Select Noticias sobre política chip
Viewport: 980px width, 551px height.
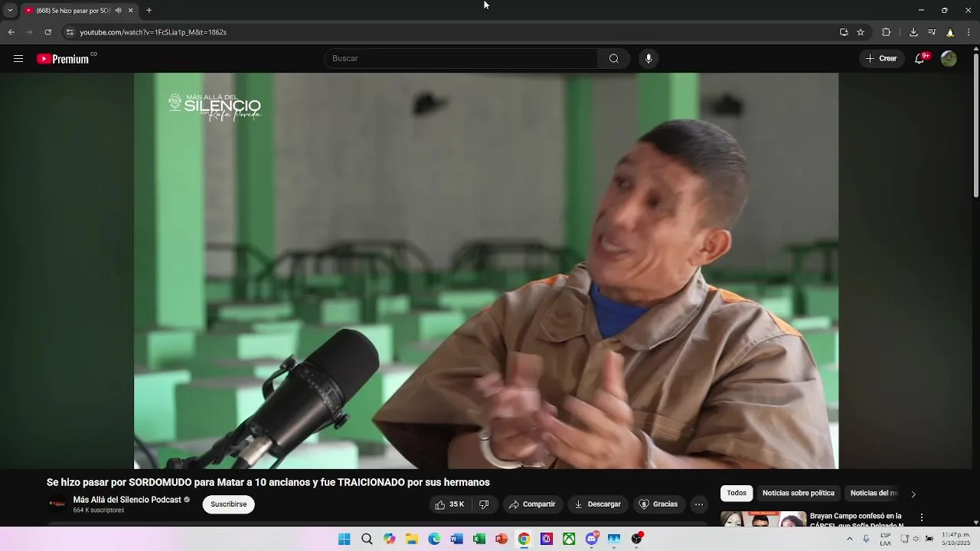coord(799,494)
